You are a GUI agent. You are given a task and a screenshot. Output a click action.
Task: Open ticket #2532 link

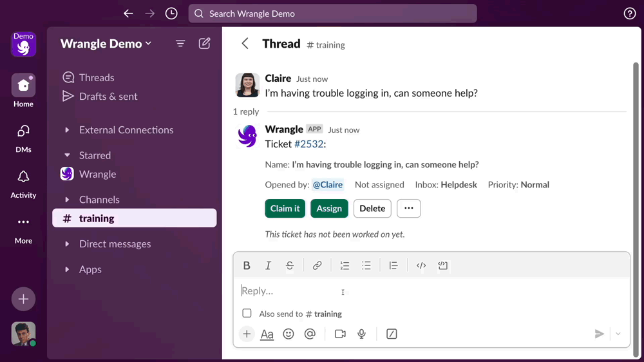pos(308,144)
